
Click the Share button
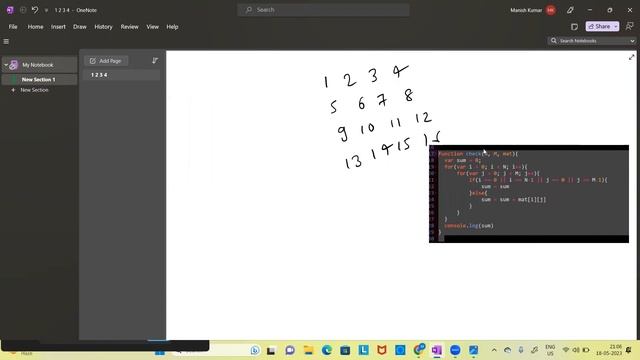point(599,27)
